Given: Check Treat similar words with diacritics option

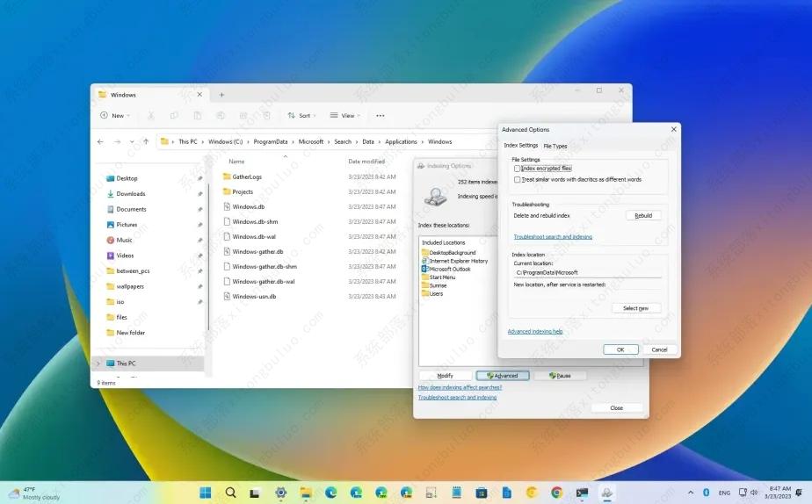Looking at the screenshot, I should 517,179.
